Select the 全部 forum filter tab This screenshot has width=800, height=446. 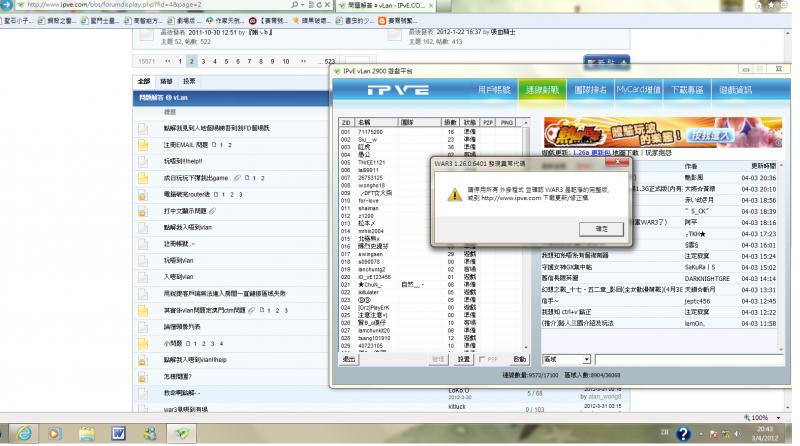coord(144,81)
